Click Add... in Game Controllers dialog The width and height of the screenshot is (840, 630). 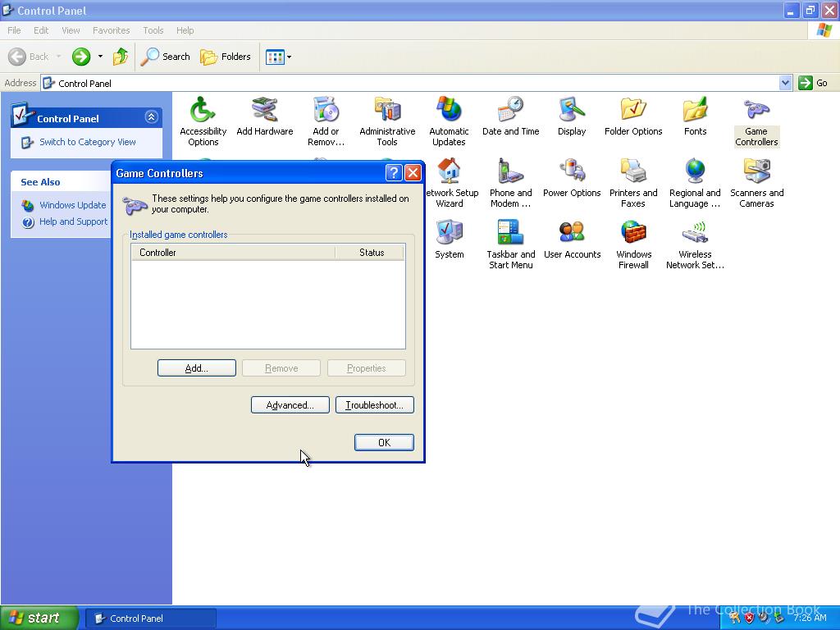pos(197,368)
